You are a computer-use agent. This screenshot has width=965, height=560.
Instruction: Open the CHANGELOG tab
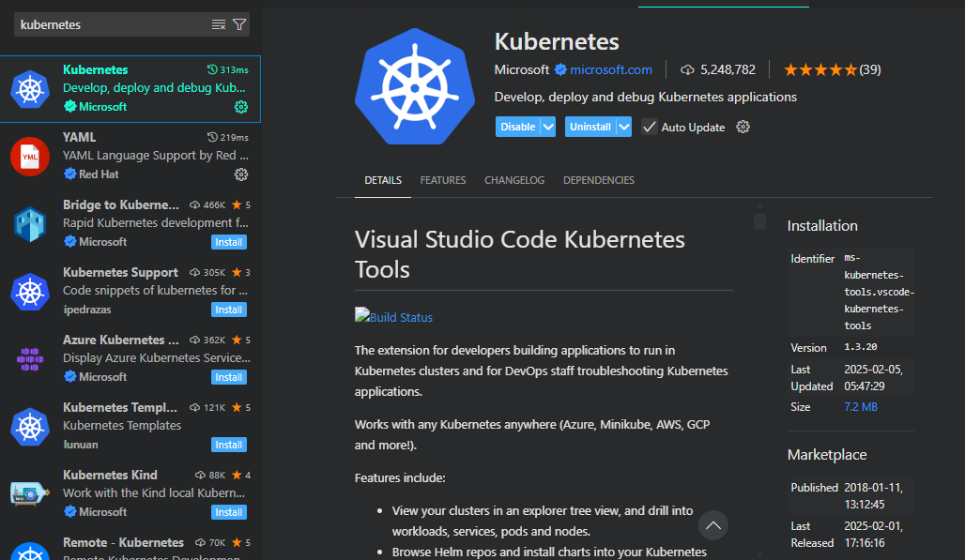[514, 180]
